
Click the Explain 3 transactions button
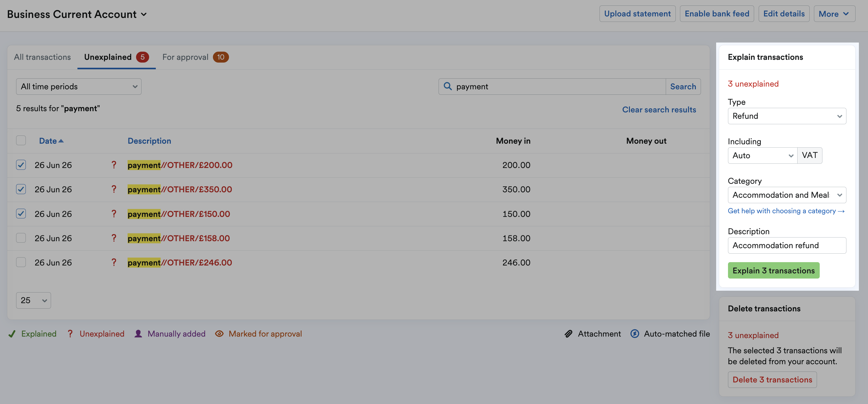click(773, 270)
